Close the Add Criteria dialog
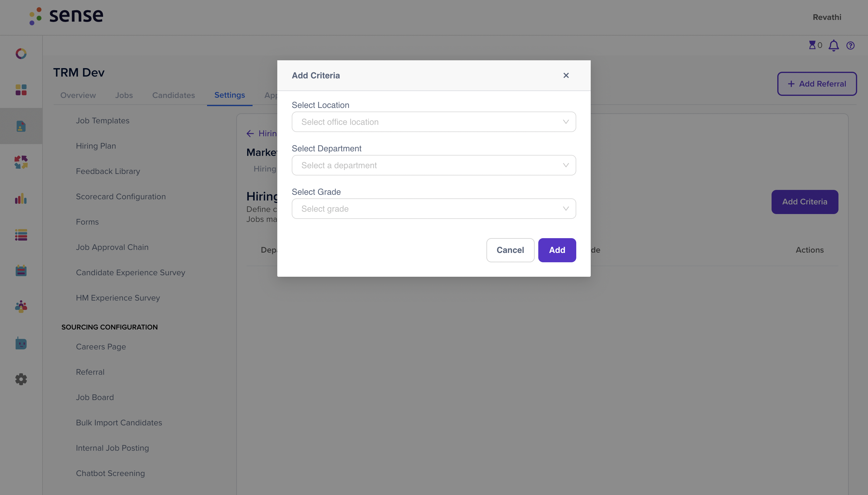The height and width of the screenshot is (495, 868). pos(566,75)
